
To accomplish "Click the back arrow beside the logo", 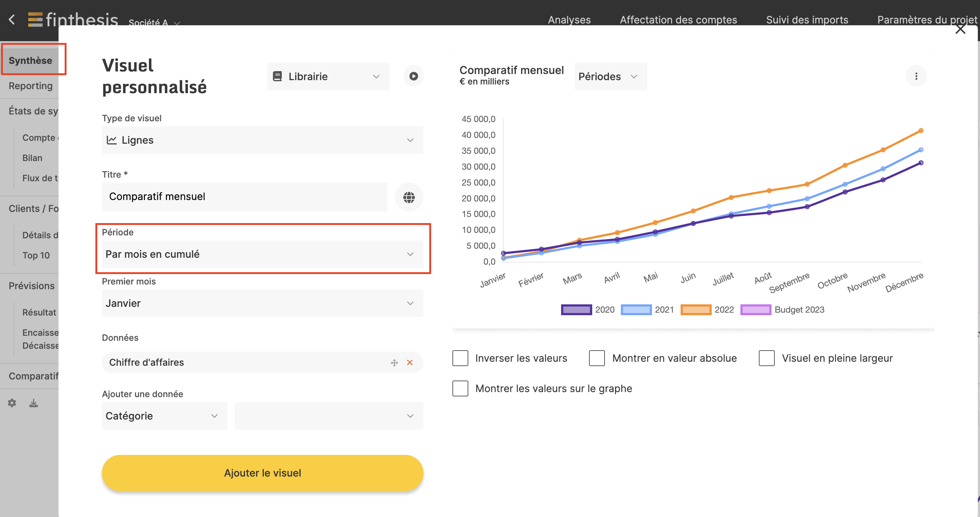I will (x=12, y=20).
